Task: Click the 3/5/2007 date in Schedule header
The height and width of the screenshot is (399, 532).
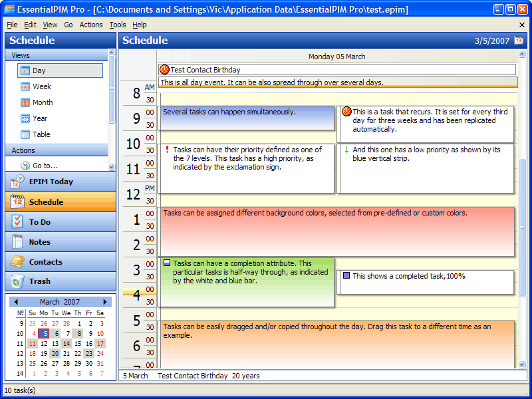Action: coord(492,41)
